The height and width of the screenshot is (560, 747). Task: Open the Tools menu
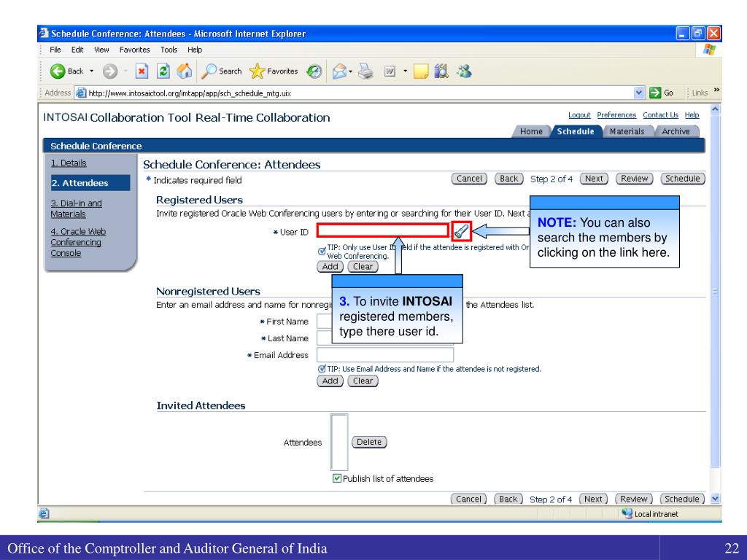coord(169,50)
